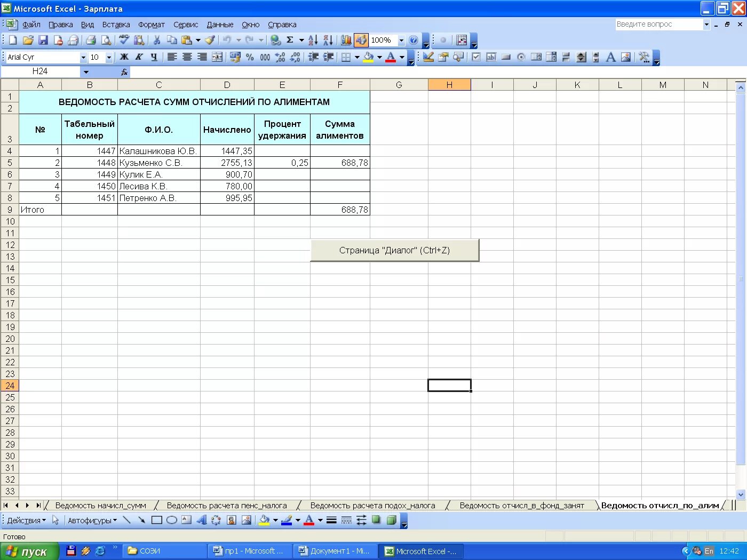Screen dimensions: 747x560
Task: Open Print Preview from the standard toolbar
Action: pos(106,40)
